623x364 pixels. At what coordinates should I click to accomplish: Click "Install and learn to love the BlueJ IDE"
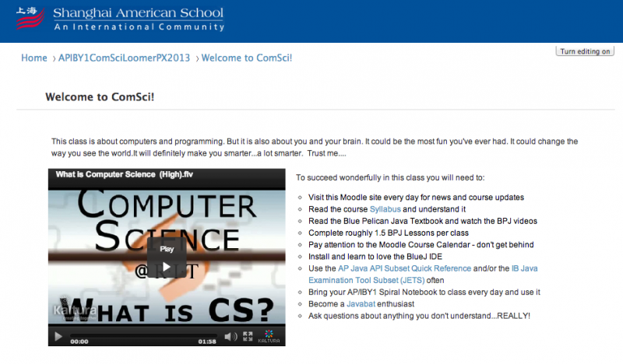pyautogui.click(x=375, y=257)
